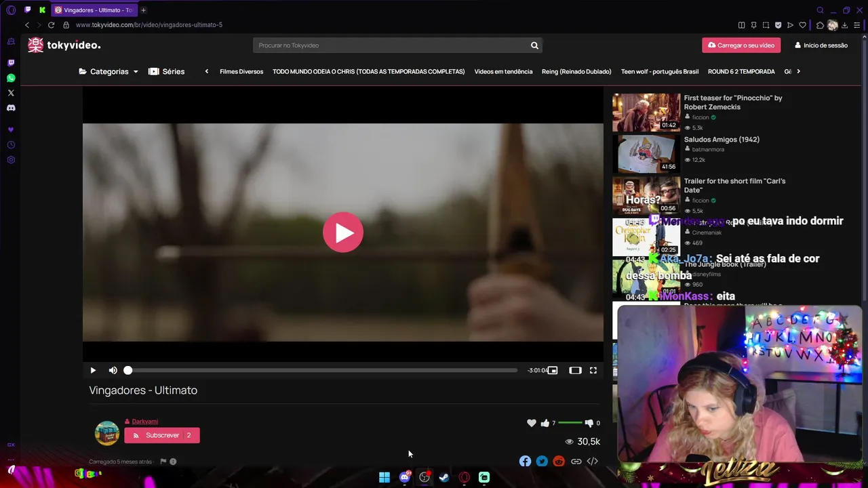Open history clock icon in browser sidebar
The image size is (868, 488).
11,145
